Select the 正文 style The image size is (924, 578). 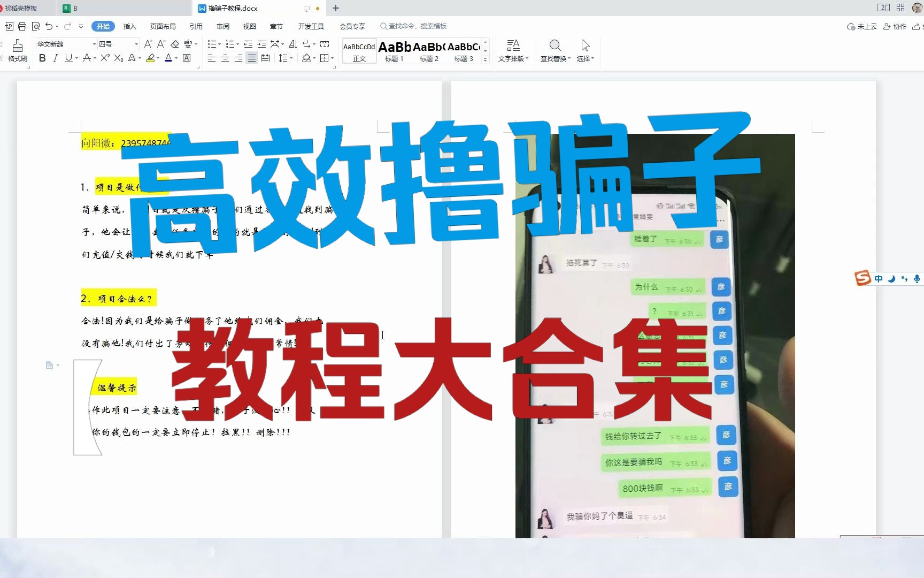pos(359,51)
